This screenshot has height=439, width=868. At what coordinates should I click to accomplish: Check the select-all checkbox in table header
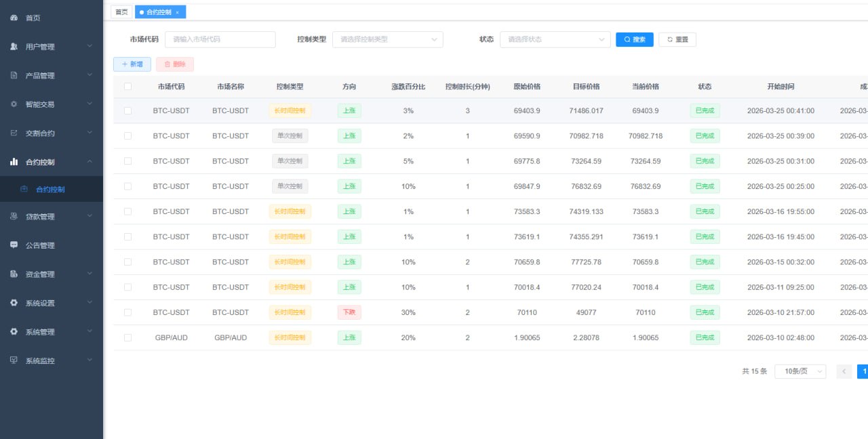pyautogui.click(x=127, y=87)
